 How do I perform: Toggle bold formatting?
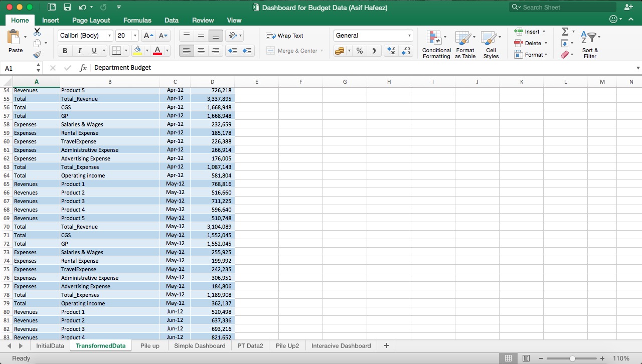point(65,51)
